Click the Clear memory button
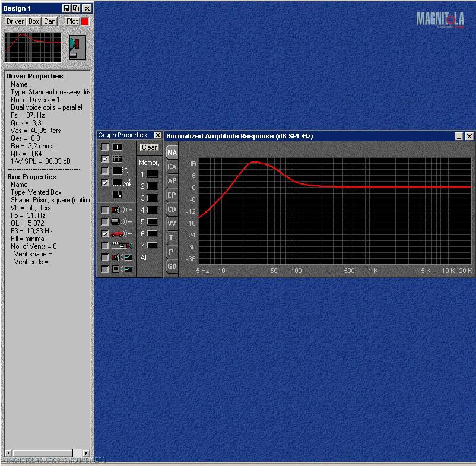Viewport: 476px width, 466px height. coord(150,147)
